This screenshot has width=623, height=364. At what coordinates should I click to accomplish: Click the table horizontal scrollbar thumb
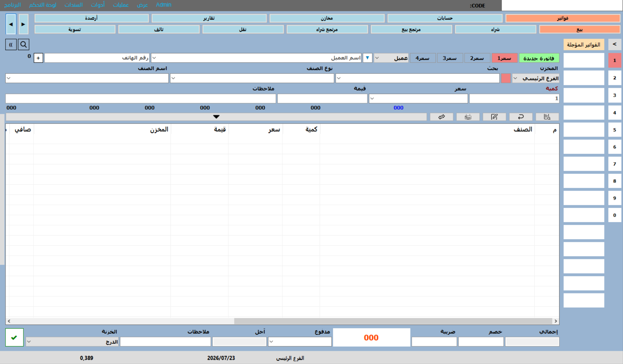tap(393, 321)
